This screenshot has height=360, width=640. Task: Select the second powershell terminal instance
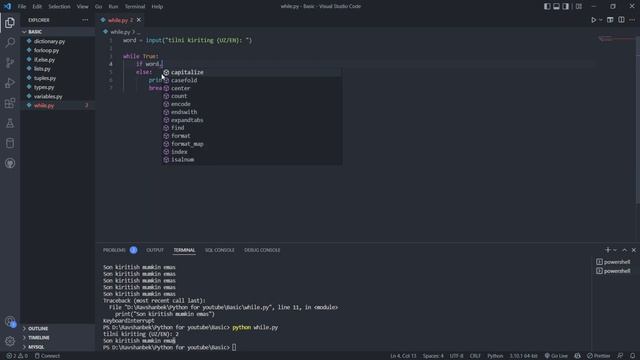pos(613,271)
